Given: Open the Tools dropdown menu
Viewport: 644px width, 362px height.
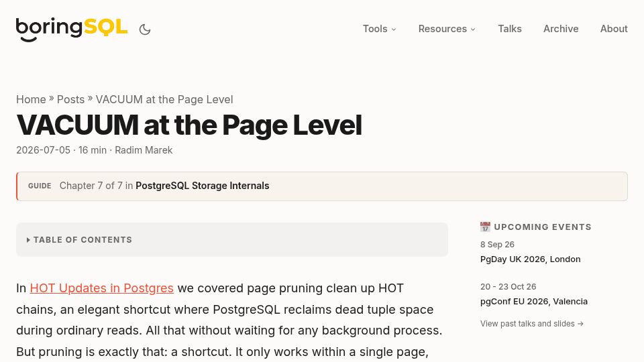Looking at the screenshot, I should tap(380, 29).
